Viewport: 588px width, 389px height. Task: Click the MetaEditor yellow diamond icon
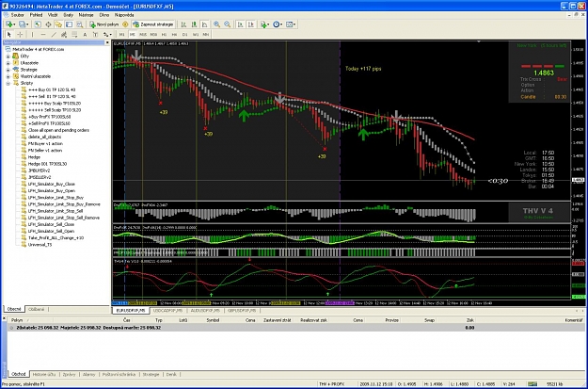[125, 24]
